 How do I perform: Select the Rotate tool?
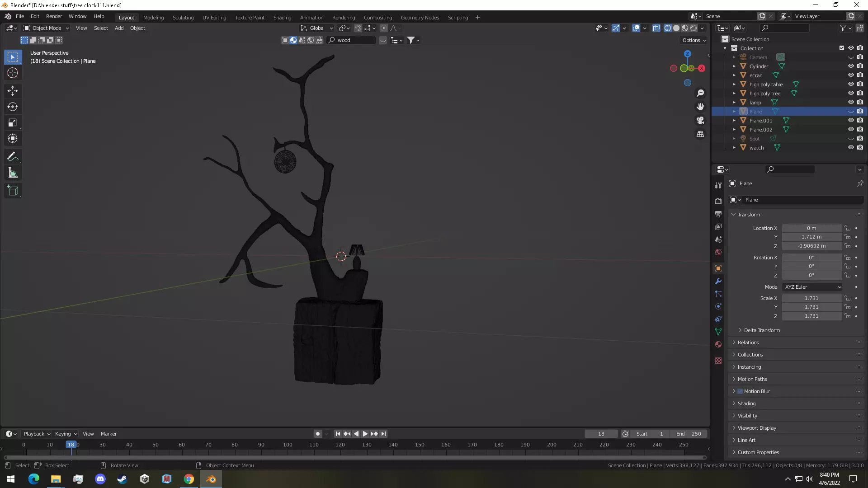[13, 107]
